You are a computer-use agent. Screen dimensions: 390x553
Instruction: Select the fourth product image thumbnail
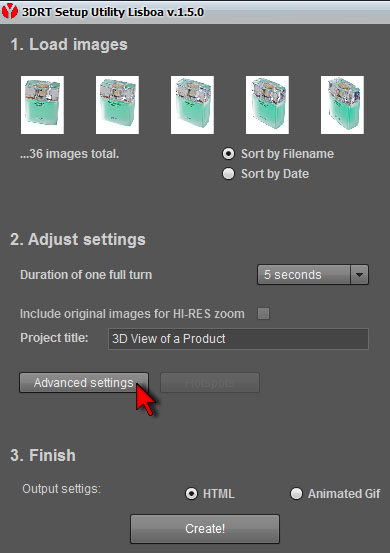(x=267, y=105)
